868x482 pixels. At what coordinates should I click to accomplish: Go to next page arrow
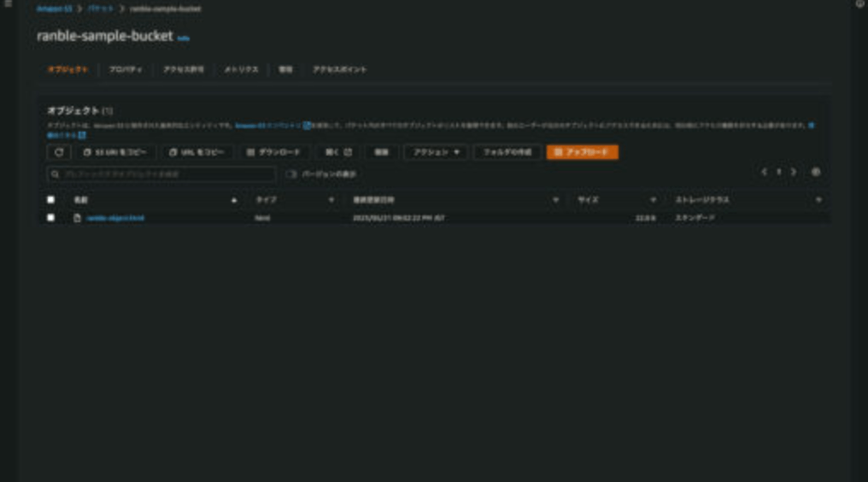[x=794, y=172]
